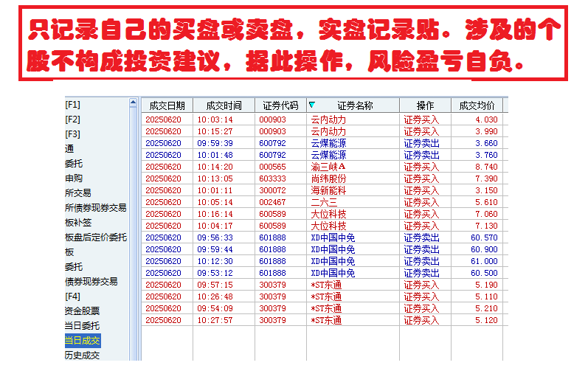Open 历史成交 in the sidebar

coord(82,355)
